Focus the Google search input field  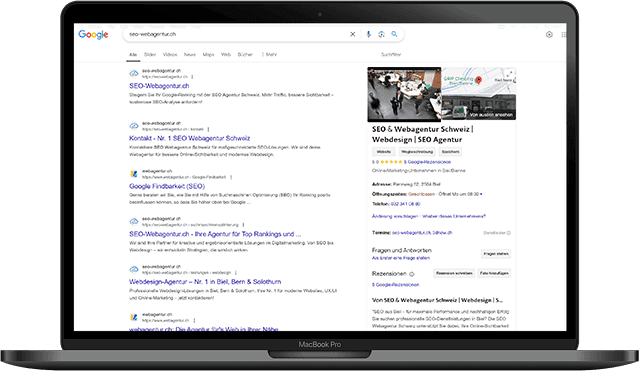(x=237, y=34)
